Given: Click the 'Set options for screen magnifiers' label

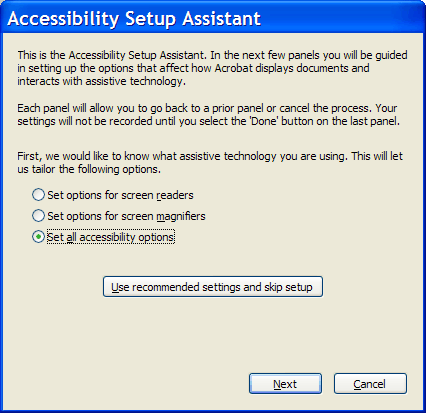Looking at the screenshot, I should (126, 216).
